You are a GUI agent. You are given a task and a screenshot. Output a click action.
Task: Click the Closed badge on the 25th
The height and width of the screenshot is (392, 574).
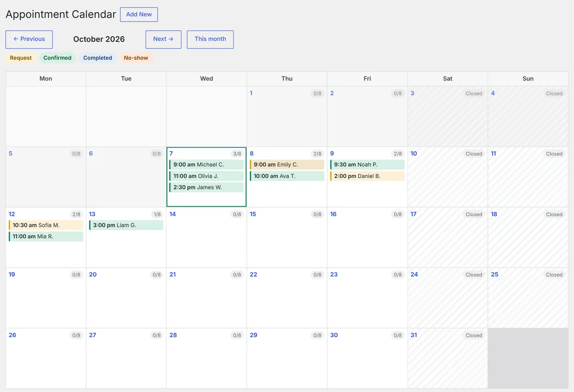click(554, 275)
